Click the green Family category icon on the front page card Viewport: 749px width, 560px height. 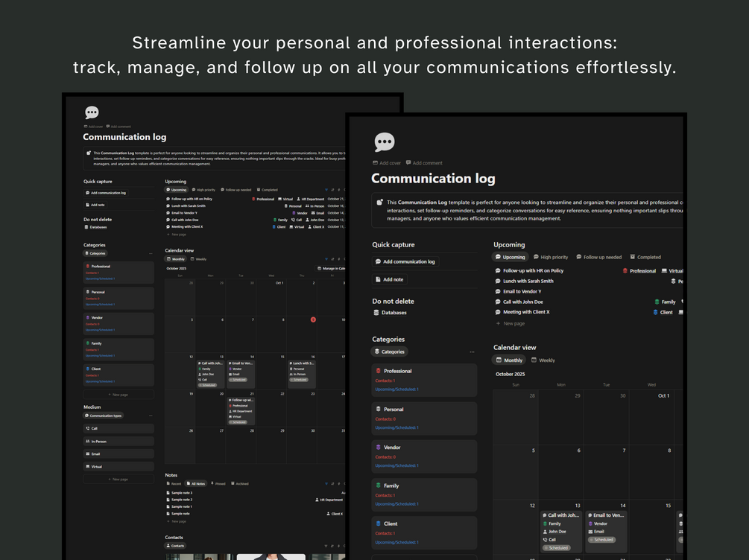[379, 486]
